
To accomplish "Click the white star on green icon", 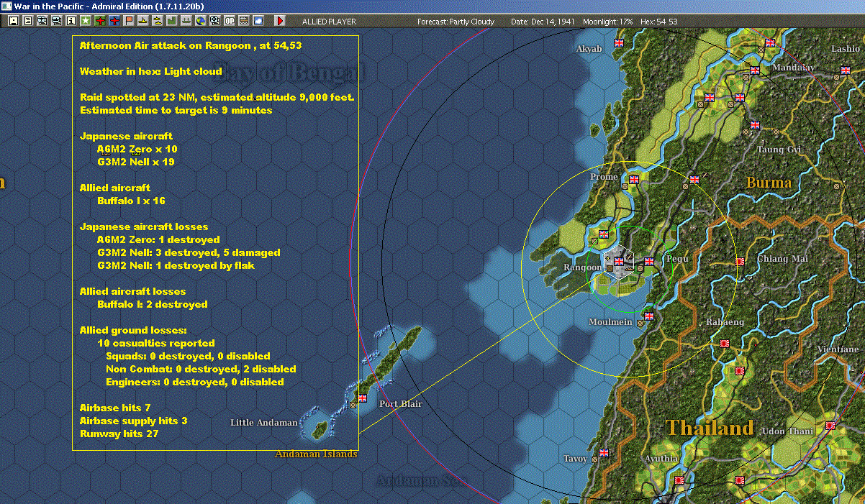I will click(86, 21).
